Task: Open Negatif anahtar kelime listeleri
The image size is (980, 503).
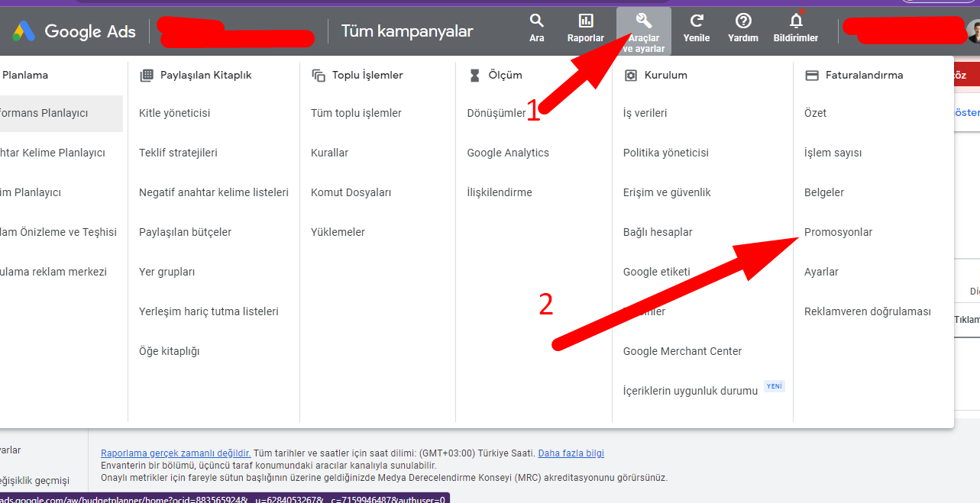Action: (x=214, y=192)
